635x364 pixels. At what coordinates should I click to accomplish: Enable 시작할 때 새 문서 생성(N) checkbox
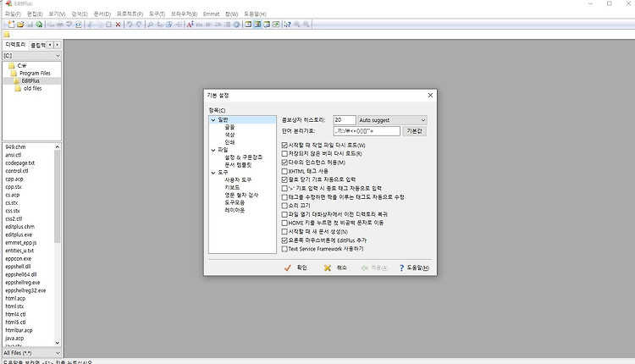[284, 232]
